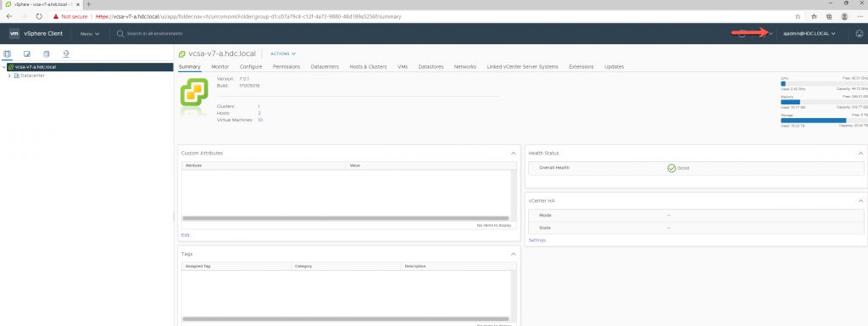Collapse the Health Status panel
868x326 pixels.
[860, 153]
